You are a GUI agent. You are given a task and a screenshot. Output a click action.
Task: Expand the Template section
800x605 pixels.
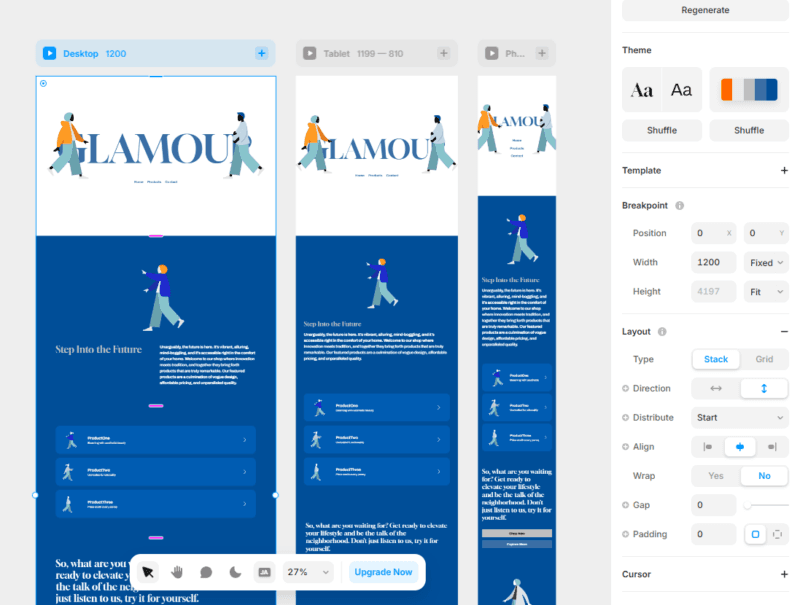pos(783,170)
